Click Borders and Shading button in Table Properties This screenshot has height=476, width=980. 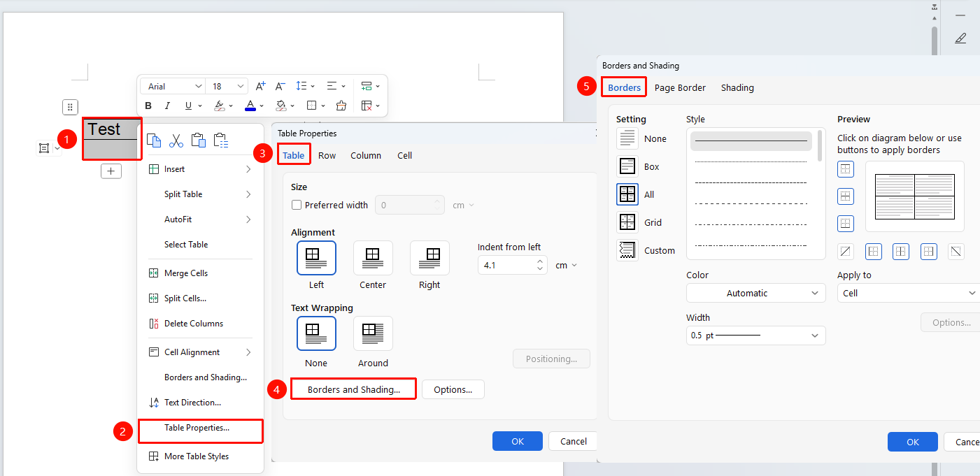(x=354, y=389)
